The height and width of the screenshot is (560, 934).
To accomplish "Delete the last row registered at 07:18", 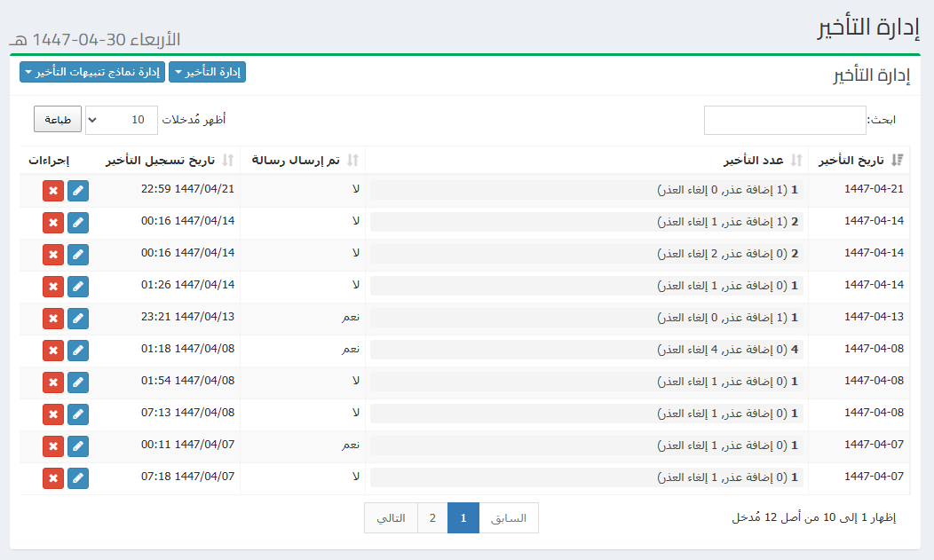I will 52,478.
